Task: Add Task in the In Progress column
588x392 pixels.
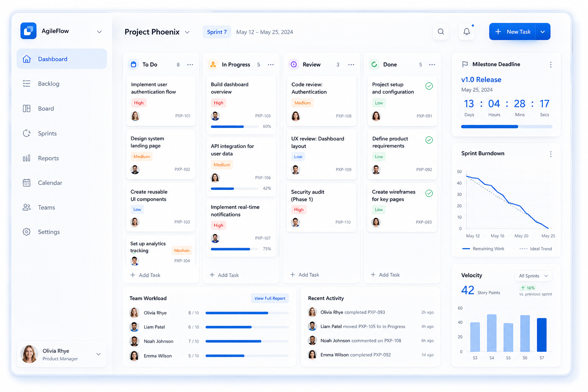Action: coord(224,275)
